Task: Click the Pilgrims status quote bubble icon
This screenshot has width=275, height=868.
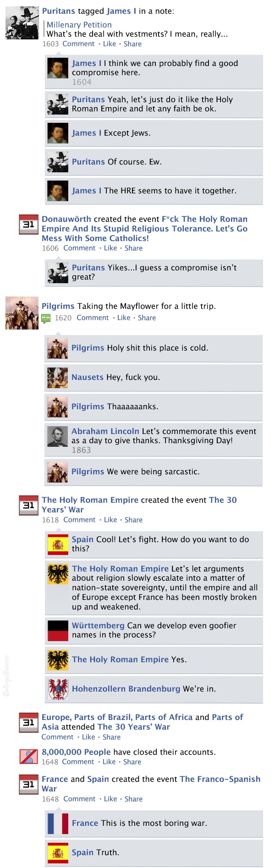Action: (x=46, y=319)
